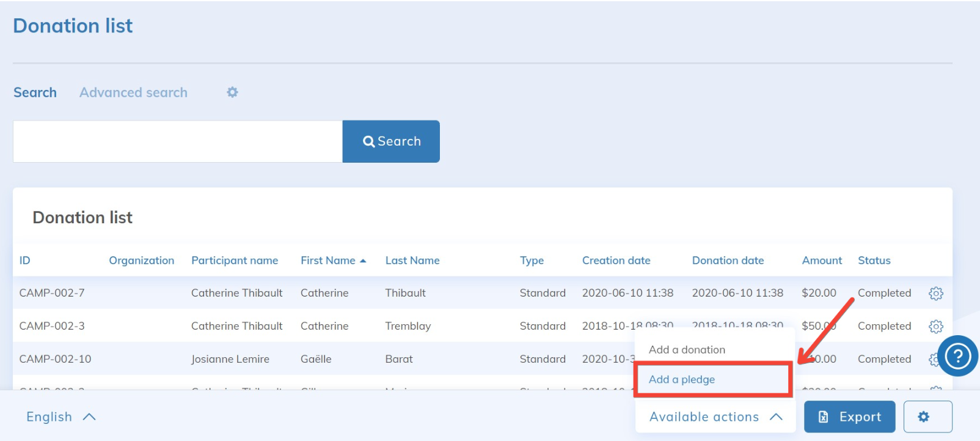The width and height of the screenshot is (980, 441).
Task: Select Add a pledge from actions menu
Action: [x=682, y=379]
